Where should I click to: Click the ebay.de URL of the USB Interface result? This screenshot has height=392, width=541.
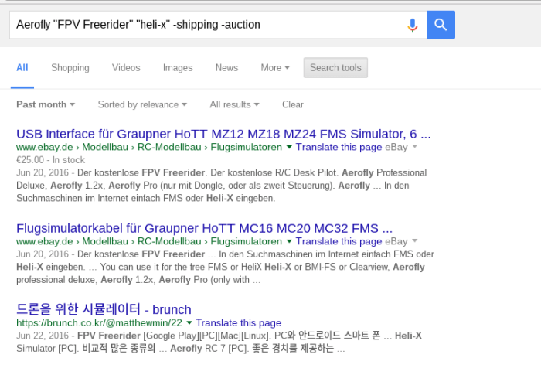coord(149,147)
